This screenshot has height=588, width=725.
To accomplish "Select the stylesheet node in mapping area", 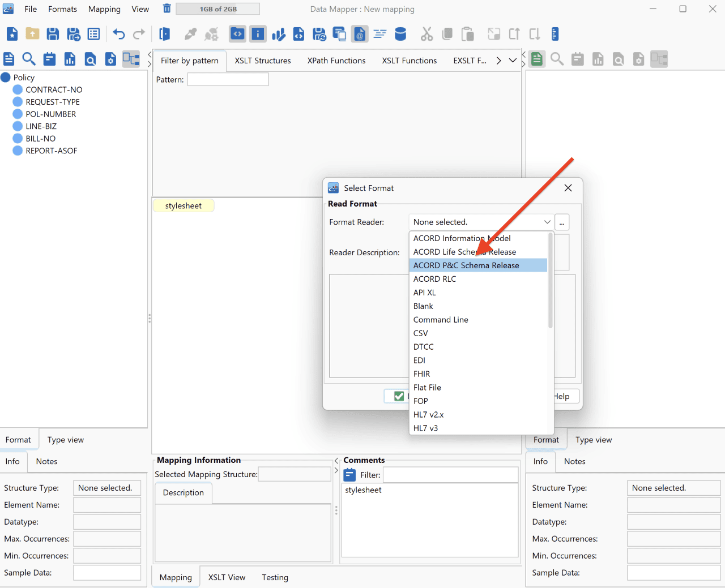I will (184, 205).
